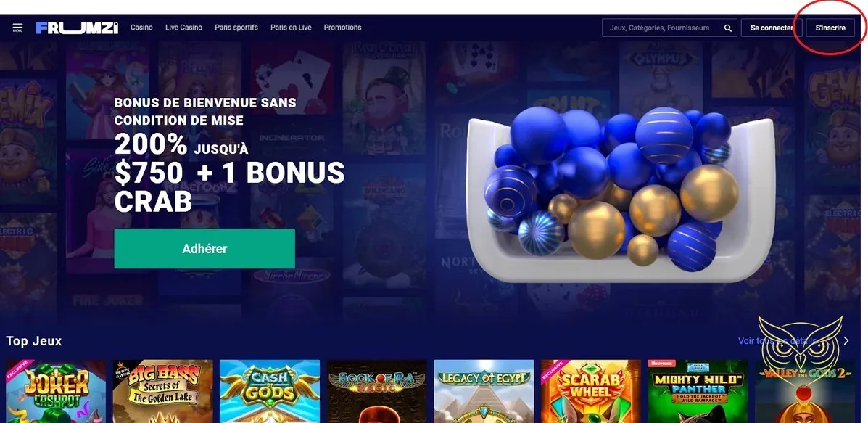Click the right chevron next to Voir tous
Screen dimensions: 868x423
[846, 341]
